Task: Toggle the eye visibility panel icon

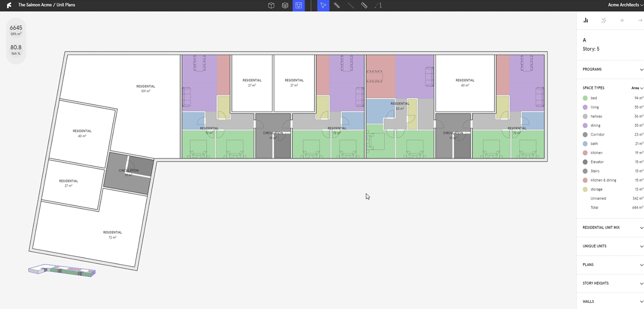Action: click(622, 20)
